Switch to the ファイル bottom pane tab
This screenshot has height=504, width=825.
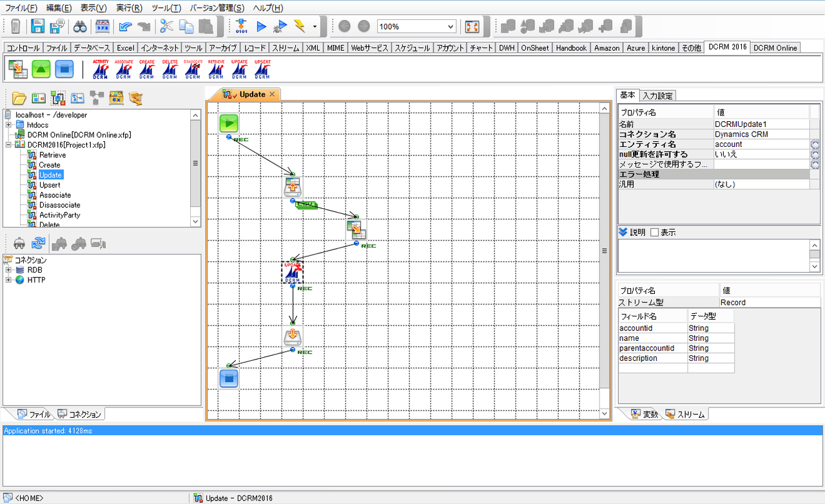34,414
